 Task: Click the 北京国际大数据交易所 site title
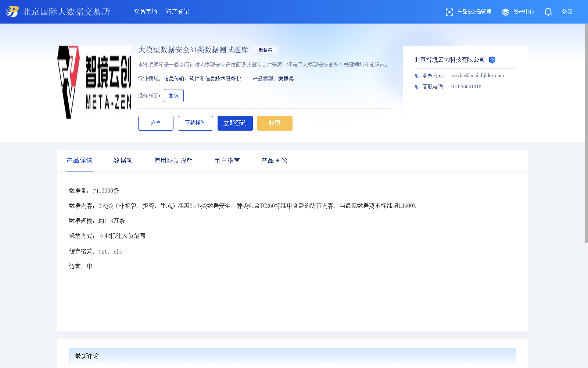point(66,12)
